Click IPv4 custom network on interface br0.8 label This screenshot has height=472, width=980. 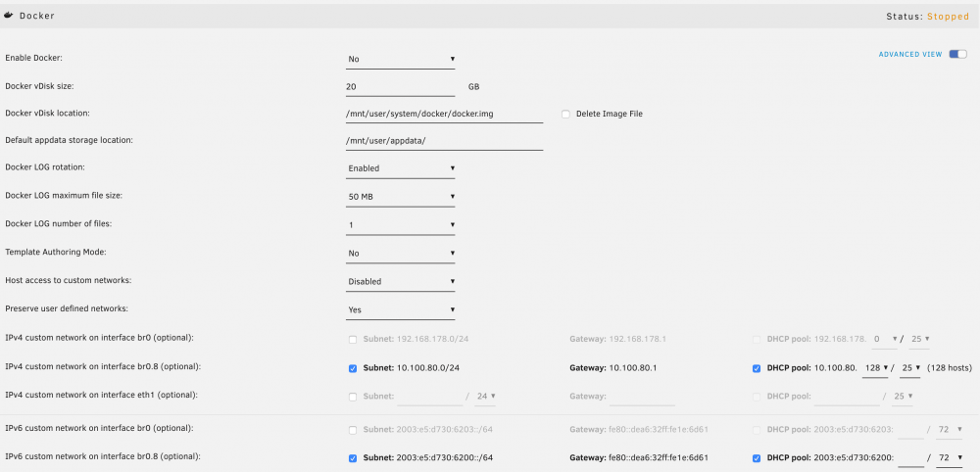[x=104, y=366]
